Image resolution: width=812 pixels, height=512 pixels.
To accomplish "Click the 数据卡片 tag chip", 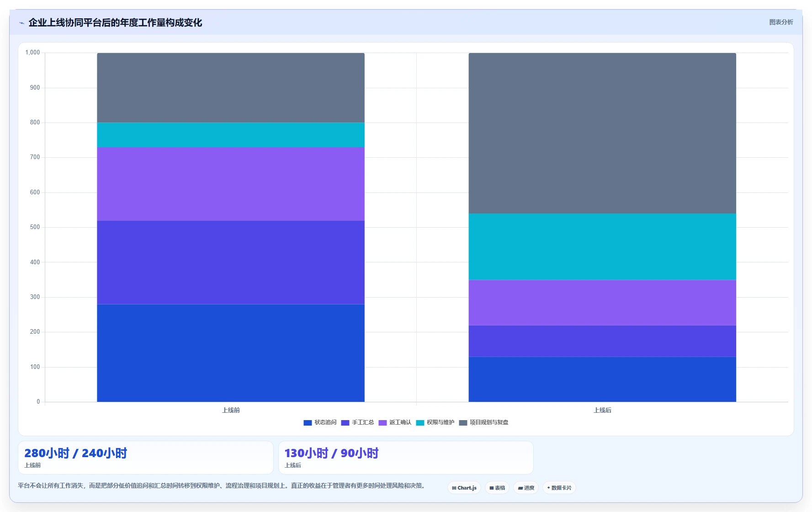I will (559, 488).
